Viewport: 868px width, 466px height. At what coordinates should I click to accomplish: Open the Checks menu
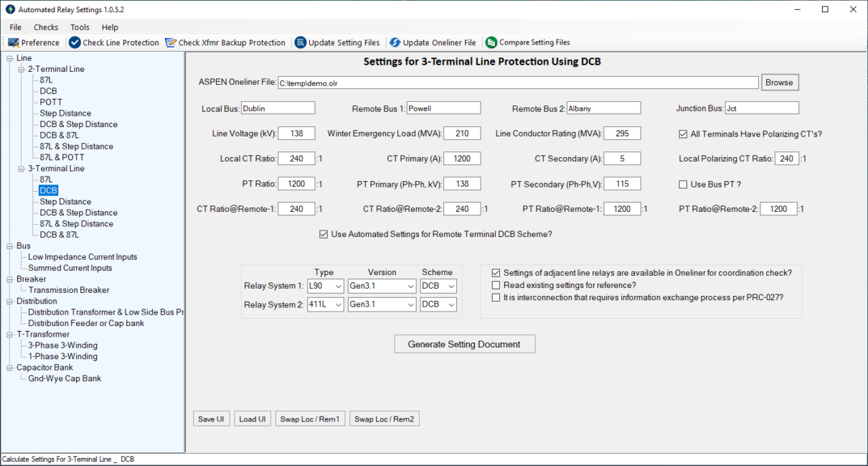(46, 27)
